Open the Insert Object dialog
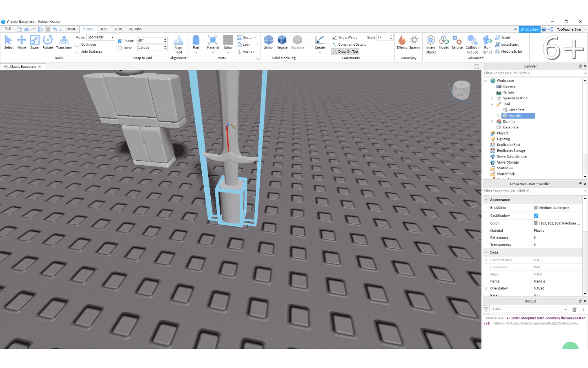Image resolution: width=588 pixels, height=368 pixels. (x=431, y=45)
